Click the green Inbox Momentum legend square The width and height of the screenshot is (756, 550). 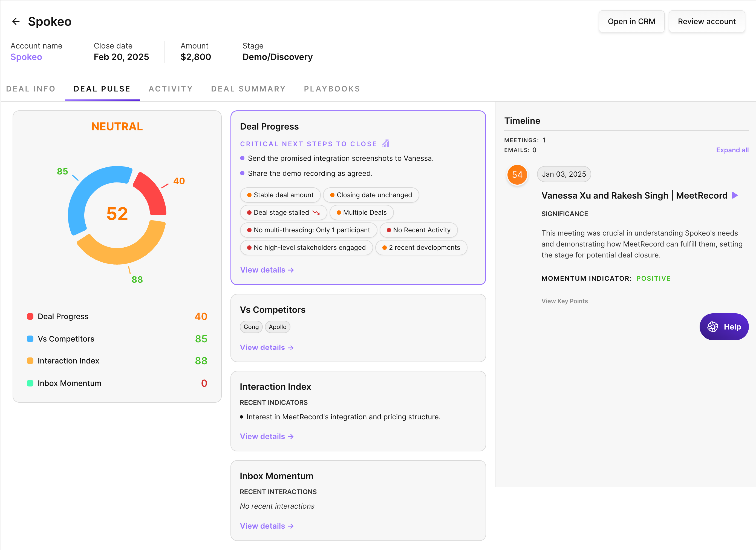coord(30,383)
